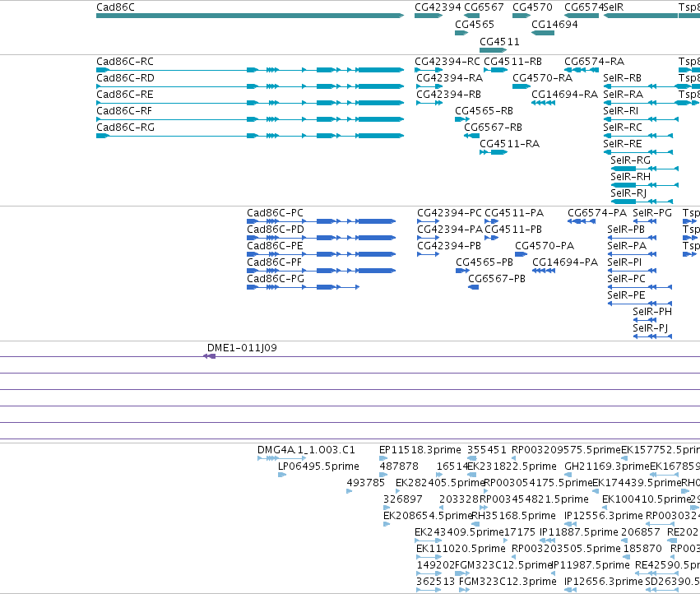This screenshot has height=594, width=700.
Task: Click transcript CG6574-RA
Action: [582, 70]
